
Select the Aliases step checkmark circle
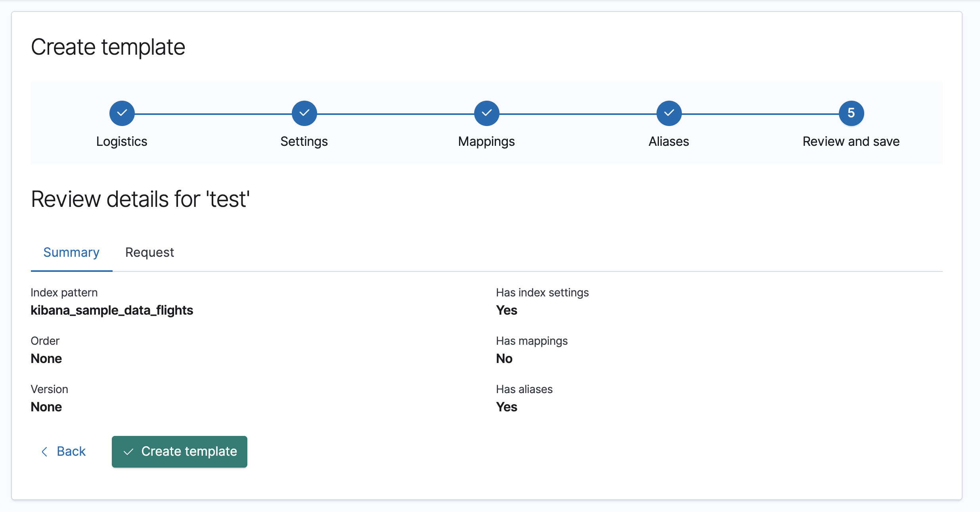pos(669,113)
